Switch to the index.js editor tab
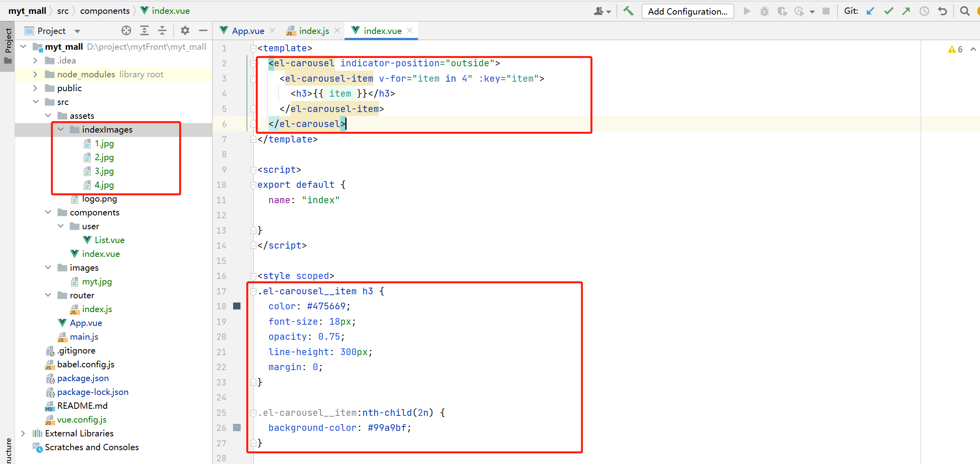 tap(314, 31)
